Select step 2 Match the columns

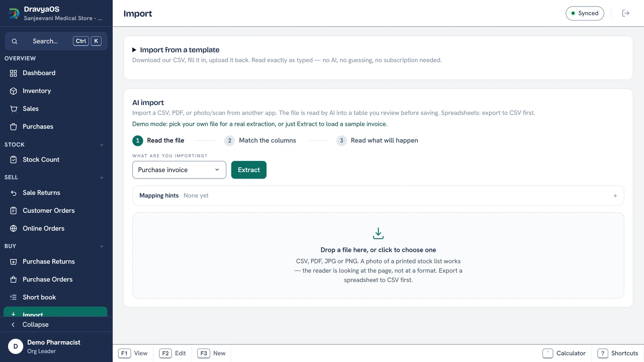[x=260, y=140]
